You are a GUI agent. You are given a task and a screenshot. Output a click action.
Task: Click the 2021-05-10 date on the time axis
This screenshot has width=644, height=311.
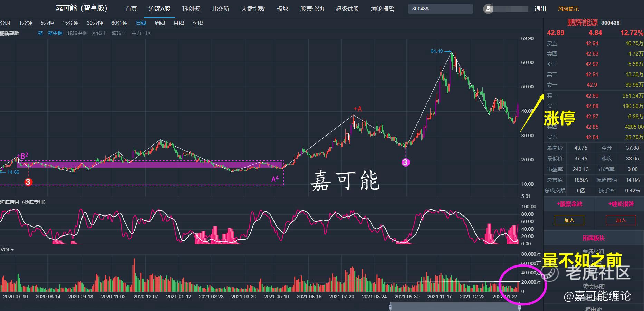tap(276, 297)
